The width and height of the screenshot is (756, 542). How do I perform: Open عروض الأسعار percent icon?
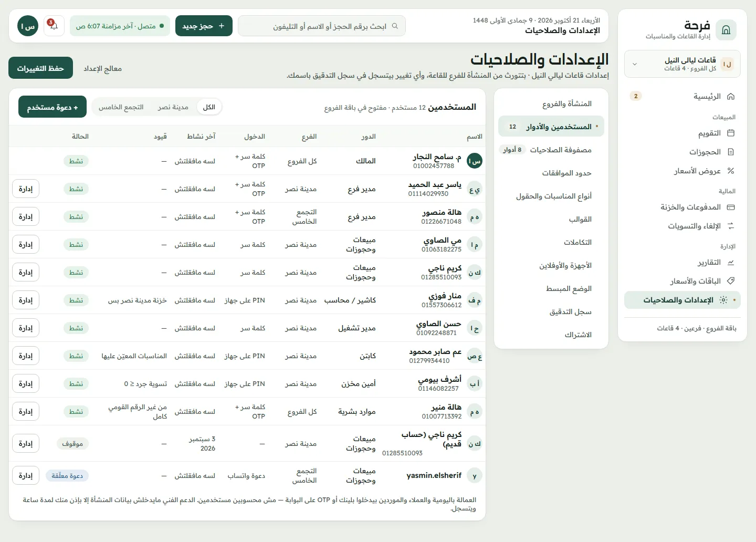point(731,171)
